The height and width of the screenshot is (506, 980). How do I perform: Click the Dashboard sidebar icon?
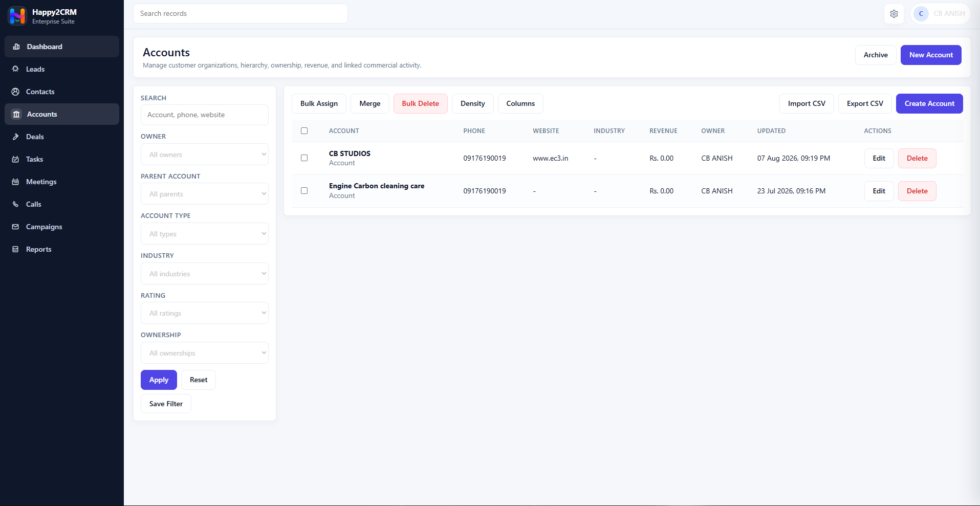tap(16, 47)
